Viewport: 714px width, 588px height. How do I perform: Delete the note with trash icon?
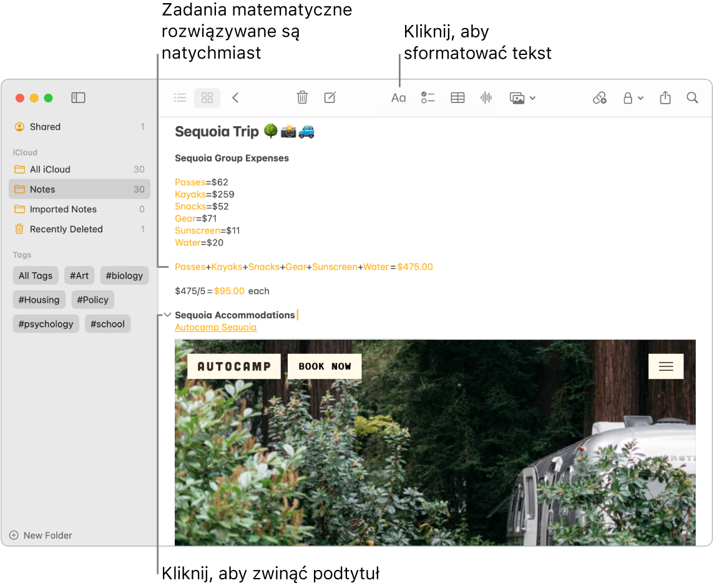[x=302, y=97]
